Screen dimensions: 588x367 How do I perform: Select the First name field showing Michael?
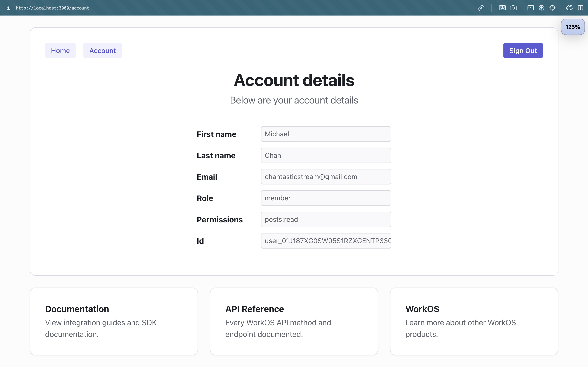325,134
